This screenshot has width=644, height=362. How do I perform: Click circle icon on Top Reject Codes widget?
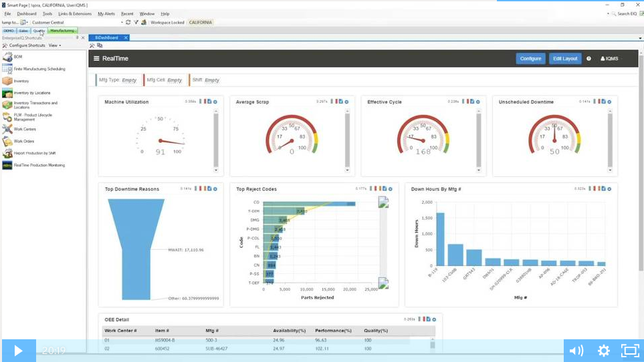[x=391, y=189]
